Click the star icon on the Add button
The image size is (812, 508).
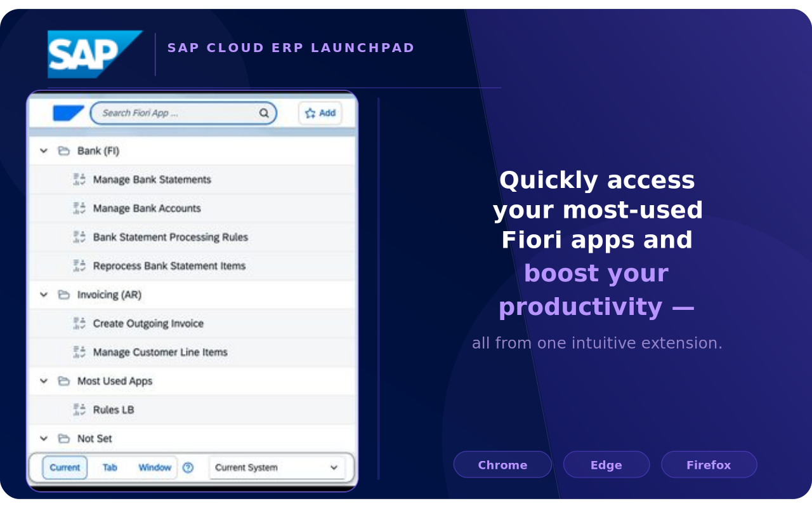310,113
